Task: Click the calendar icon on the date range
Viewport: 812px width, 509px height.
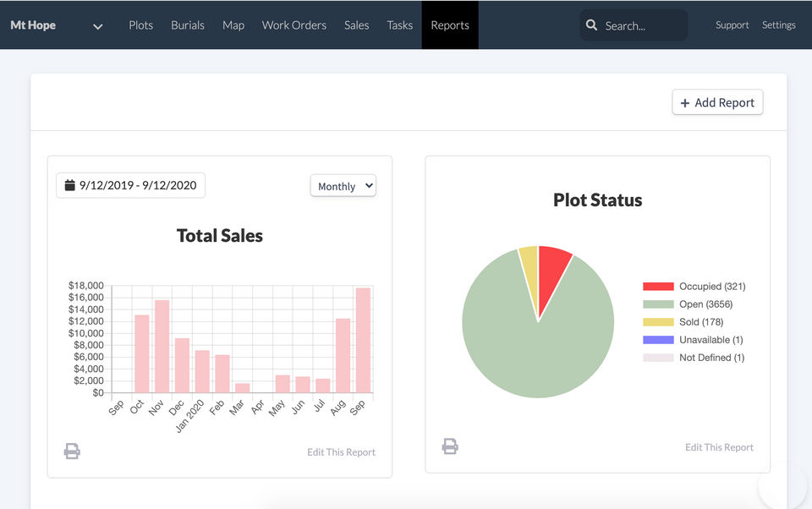Action: [69, 185]
